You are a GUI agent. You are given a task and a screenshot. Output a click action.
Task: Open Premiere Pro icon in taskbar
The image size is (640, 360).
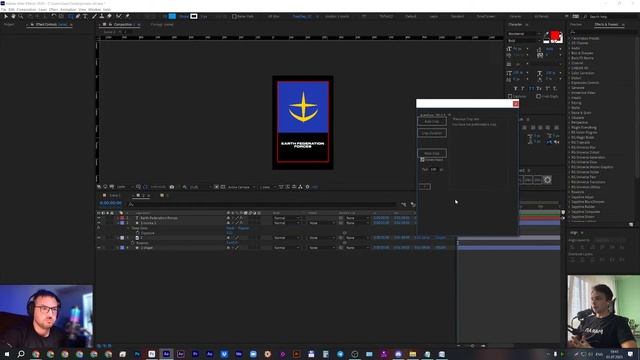pyautogui.click(x=195, y=354)
